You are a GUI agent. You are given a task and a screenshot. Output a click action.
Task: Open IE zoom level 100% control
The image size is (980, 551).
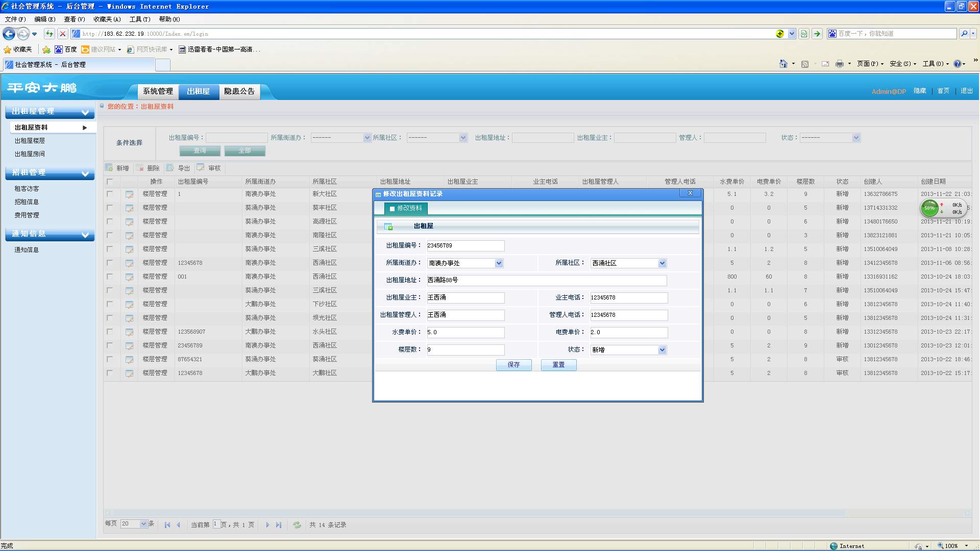(x=953, y=546)
